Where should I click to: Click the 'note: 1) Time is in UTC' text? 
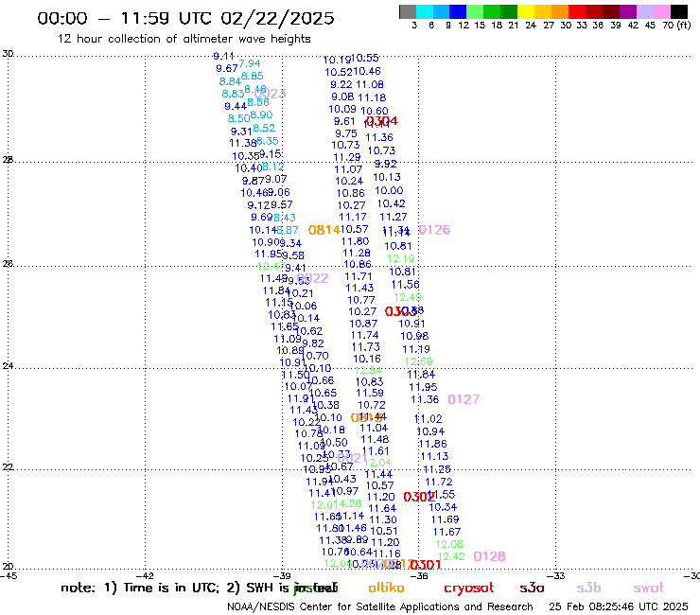(139, 588)
